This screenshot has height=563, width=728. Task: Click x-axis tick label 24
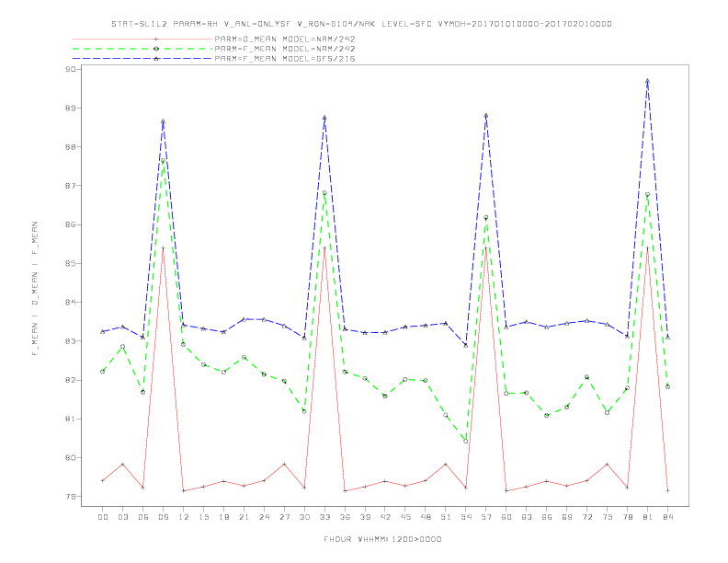click(x=264, y=517)
